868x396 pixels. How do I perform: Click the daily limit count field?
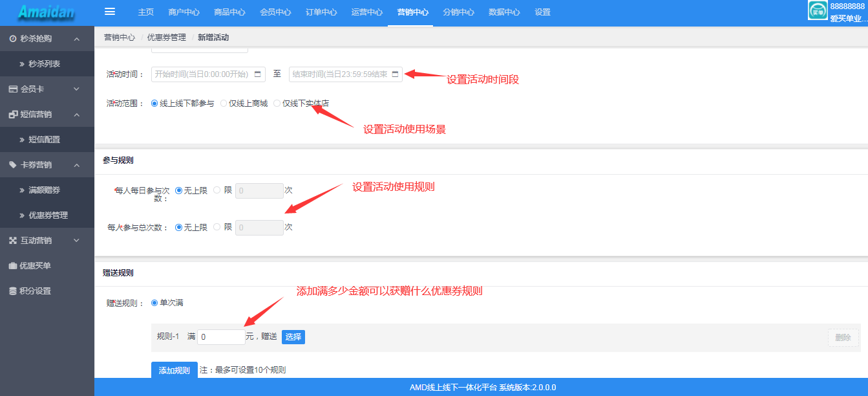click(259, 191)
